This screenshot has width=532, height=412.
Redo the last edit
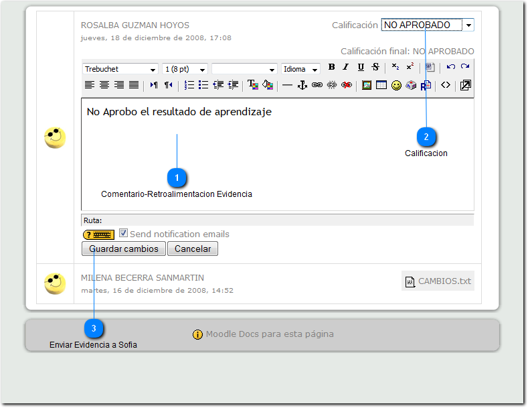tap(465, 67)
